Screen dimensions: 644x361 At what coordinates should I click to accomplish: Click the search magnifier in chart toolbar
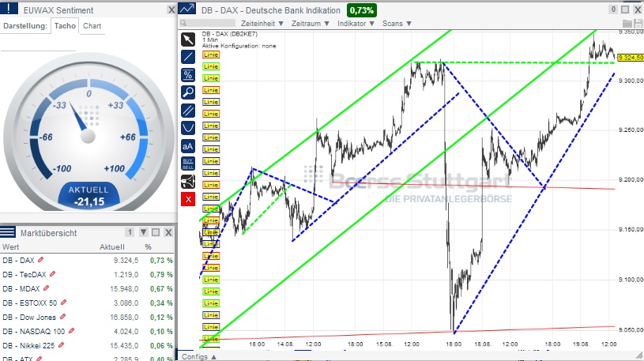(x=183, y=24)
